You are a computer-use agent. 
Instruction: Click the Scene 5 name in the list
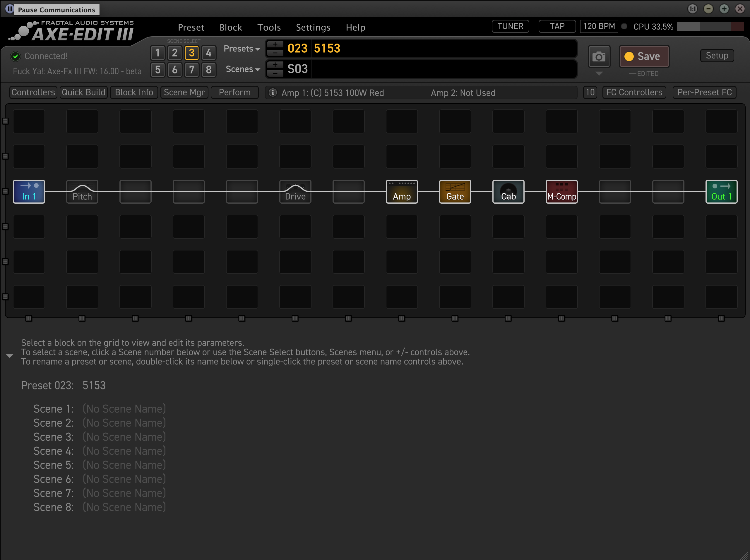[x=124, y=465]
